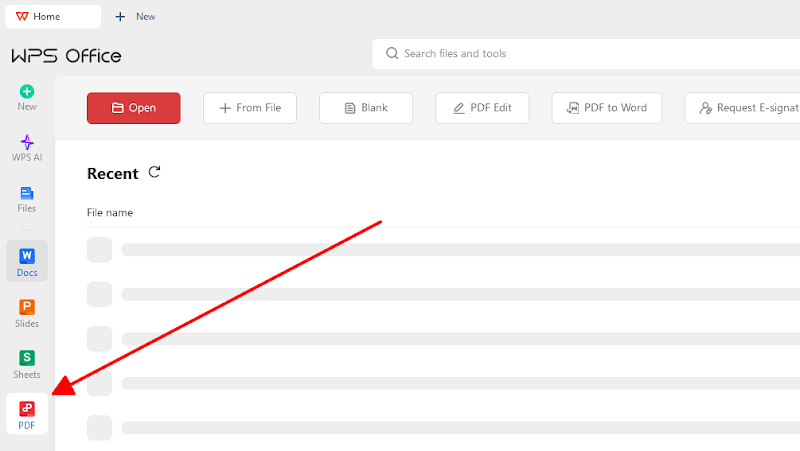Launch WPS AI from sidebar
The width and height of the screenshot is (800, 451).
(x=27, y=148)
